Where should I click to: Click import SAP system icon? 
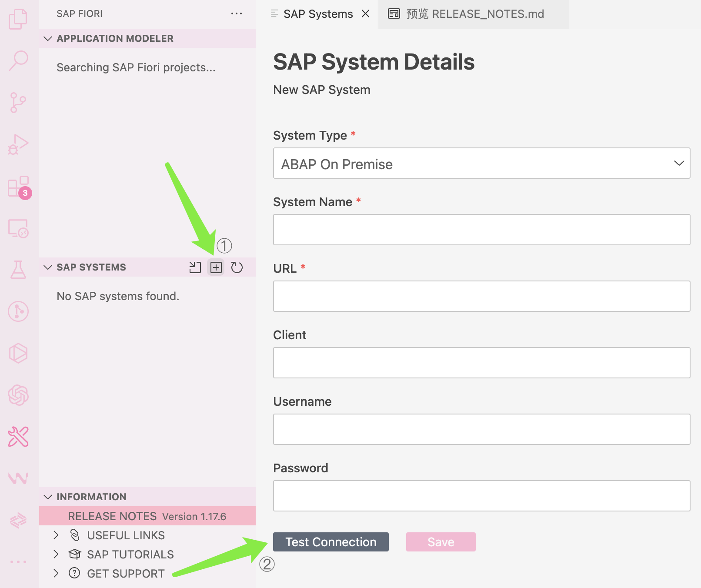(195, 267)
